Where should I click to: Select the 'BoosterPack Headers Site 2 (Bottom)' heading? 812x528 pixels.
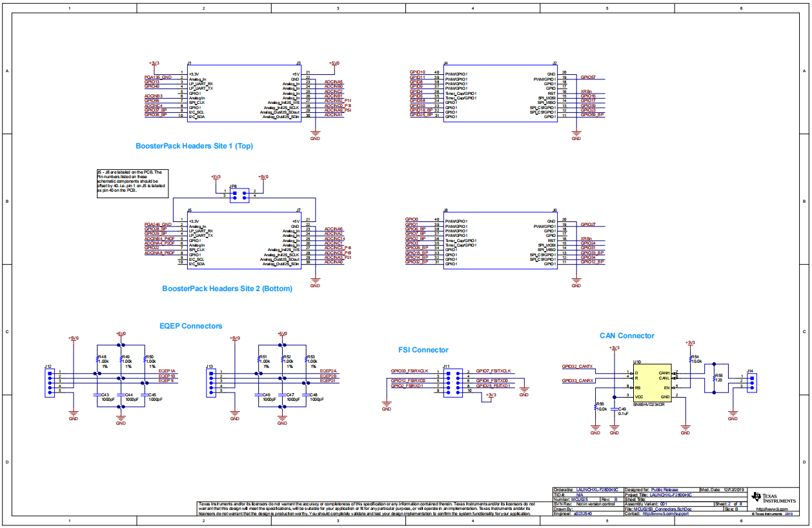coord(227,289)
